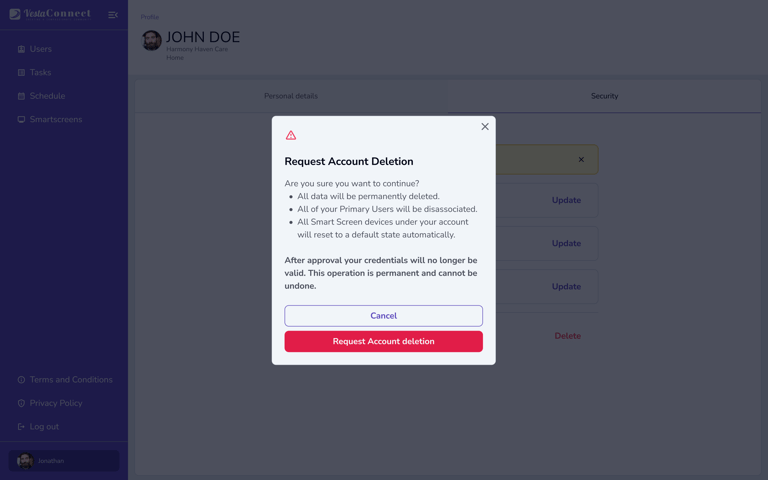Open Smartscreens in the sidebar
The height and width of the screenshot is (480, 768).
[x=55, y=120]
